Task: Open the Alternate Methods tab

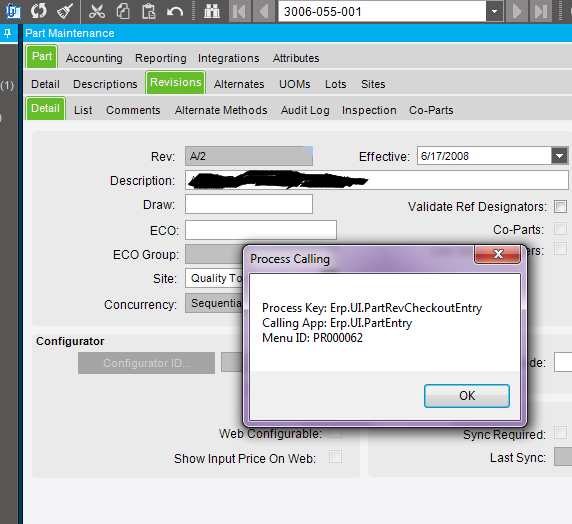Action: (221, 110)
